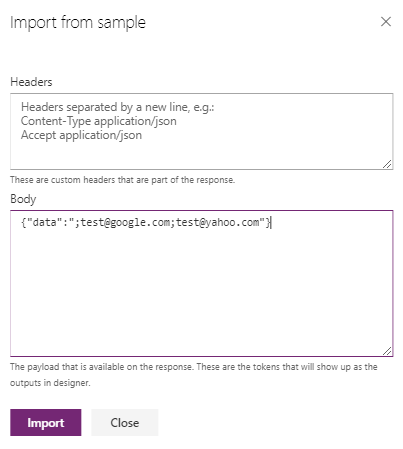Click the gray Close button
The height and width of the screenshot is (449, 403).
[125, 422]
